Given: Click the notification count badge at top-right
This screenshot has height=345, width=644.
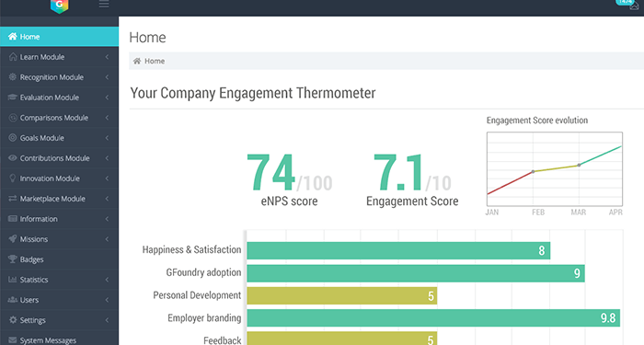Looking at the screenshot, I should 625,2.
